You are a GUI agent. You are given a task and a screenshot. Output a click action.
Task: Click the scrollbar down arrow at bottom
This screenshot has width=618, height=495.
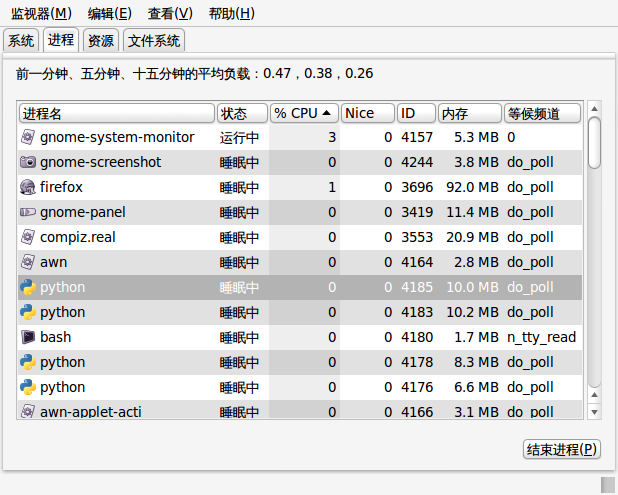(594, 412)
